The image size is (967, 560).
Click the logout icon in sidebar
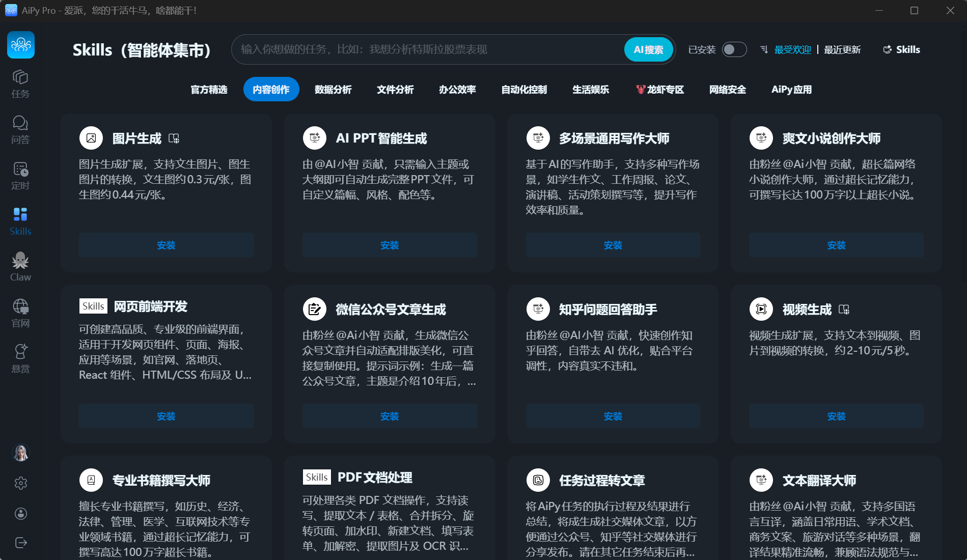coord(21,543)
